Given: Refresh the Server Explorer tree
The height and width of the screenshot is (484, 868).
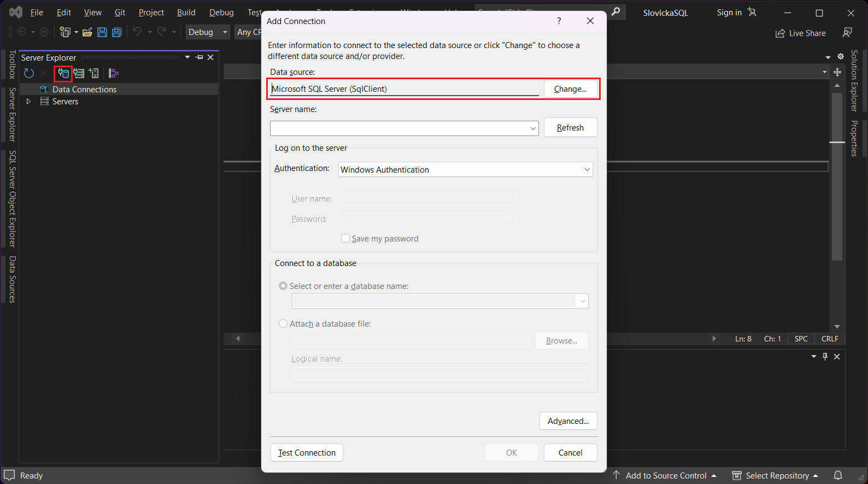Looking at the screenshot, I should pyautogui.click(x=29, y=73).
